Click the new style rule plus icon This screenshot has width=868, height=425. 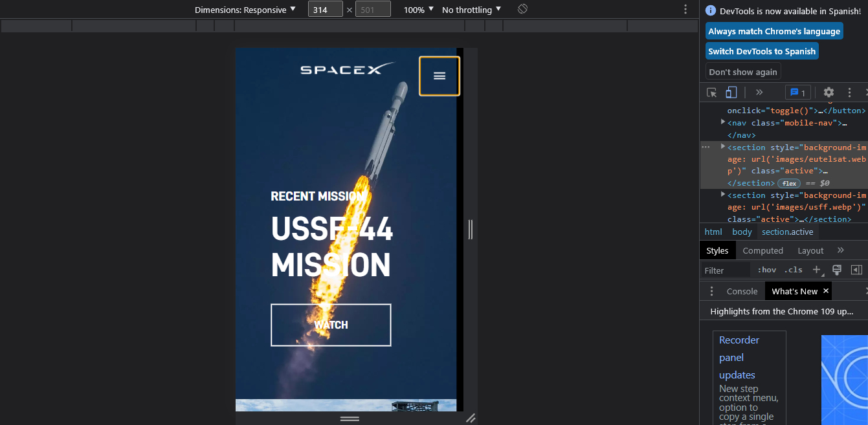click(x=816, y=270)
